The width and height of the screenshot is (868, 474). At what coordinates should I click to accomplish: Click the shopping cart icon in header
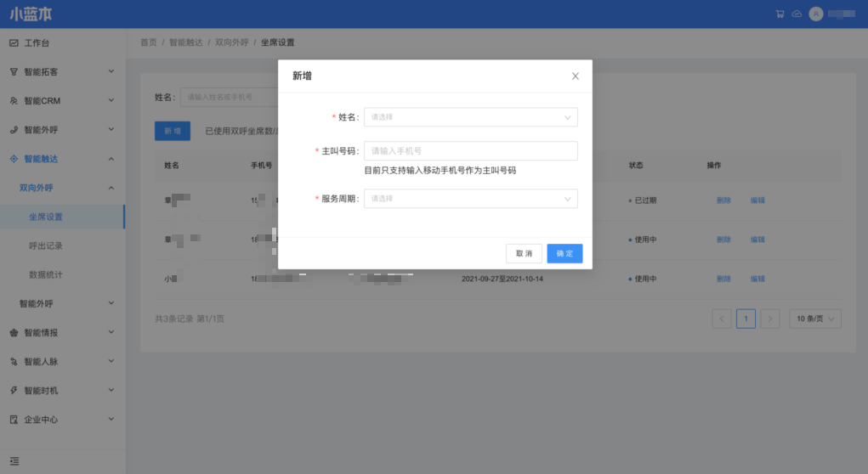pyautogui.click(x=780, y=14)
